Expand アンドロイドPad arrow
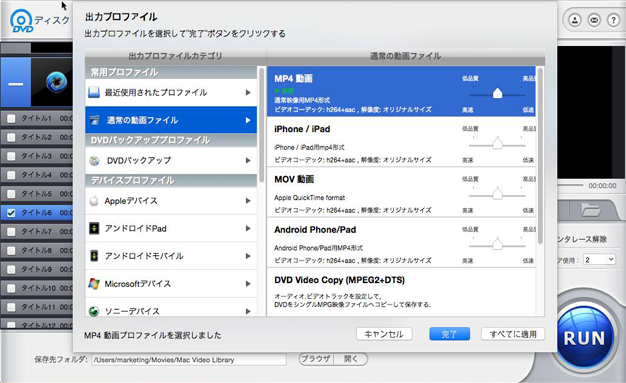The height and width of the screenshot is (383, 626). point(248,228)
